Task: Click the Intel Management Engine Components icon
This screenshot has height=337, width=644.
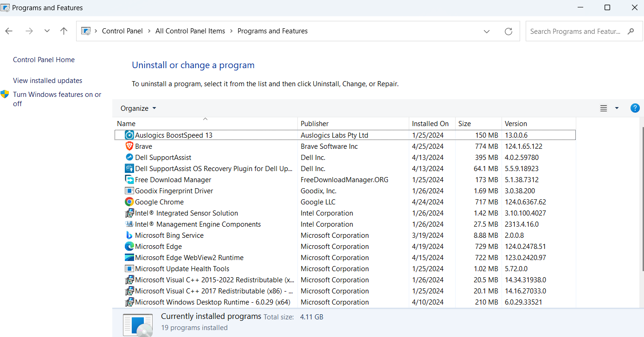Action: 129,224
